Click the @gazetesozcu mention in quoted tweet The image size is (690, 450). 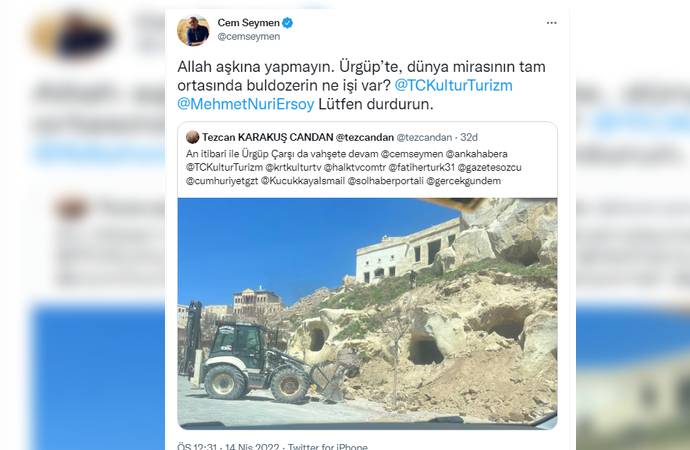(489, 167)
